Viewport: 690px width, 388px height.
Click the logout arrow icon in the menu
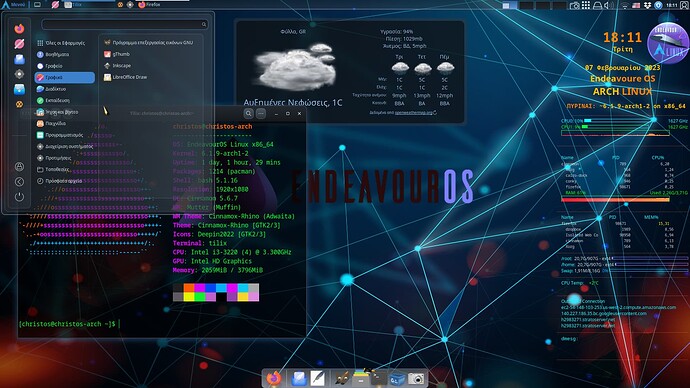19,182
